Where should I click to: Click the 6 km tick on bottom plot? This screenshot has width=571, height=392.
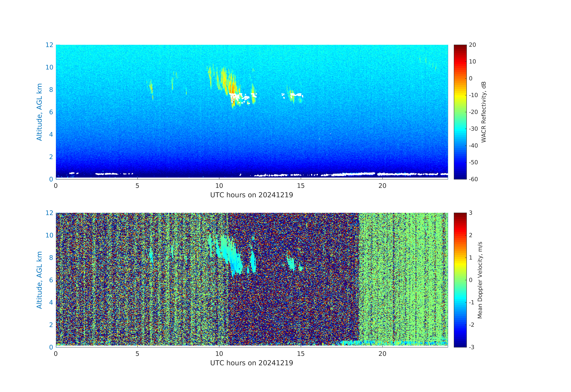pos(51,280)
